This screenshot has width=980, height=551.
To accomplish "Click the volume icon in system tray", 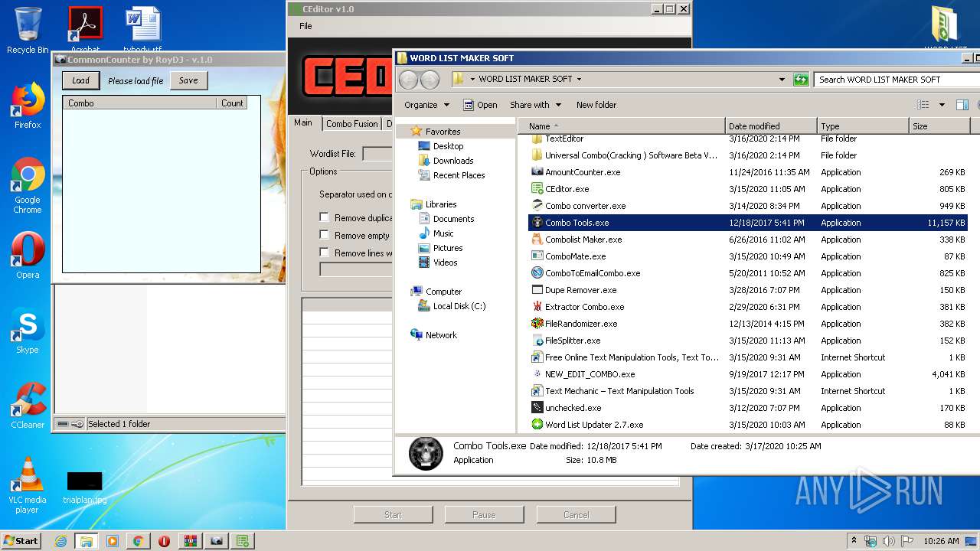I will click(887, 541).
